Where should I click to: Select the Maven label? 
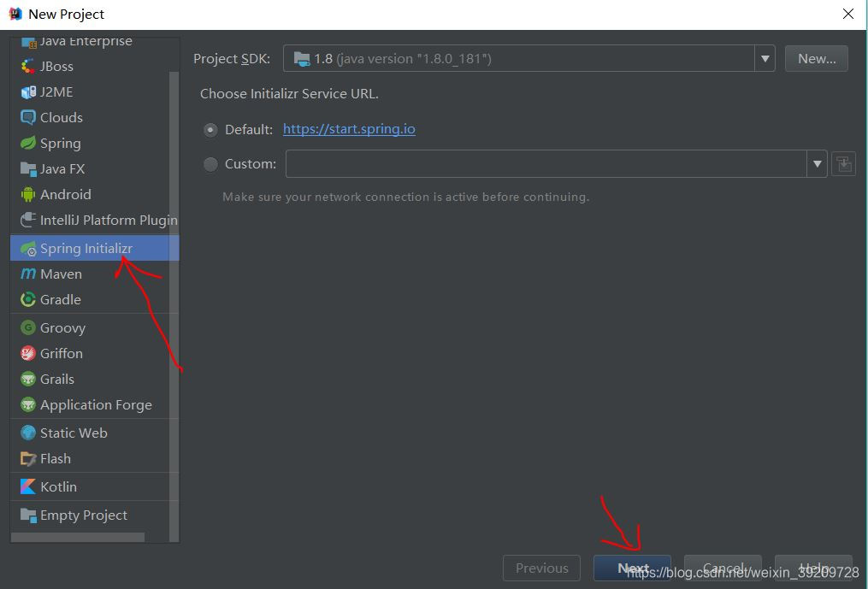(61, 274)
